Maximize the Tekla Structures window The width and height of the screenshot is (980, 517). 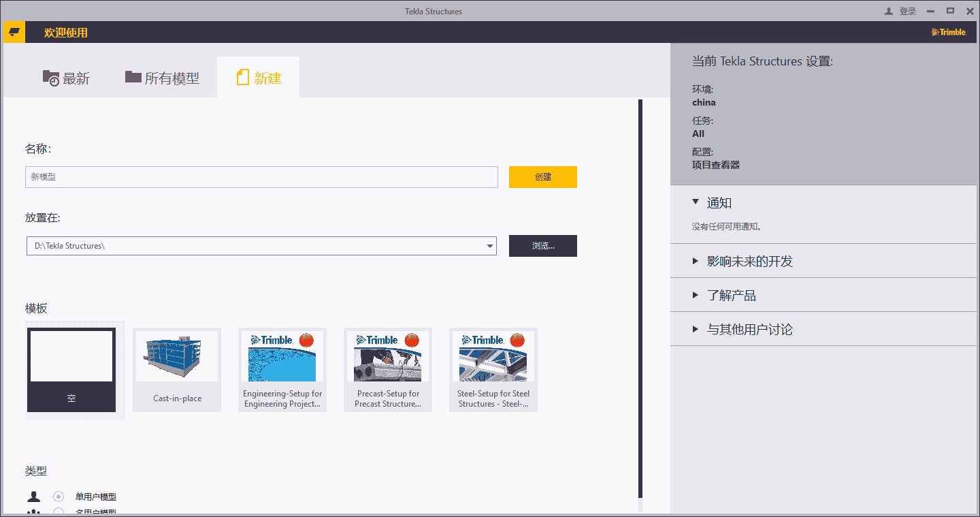[x=951, y=11]
